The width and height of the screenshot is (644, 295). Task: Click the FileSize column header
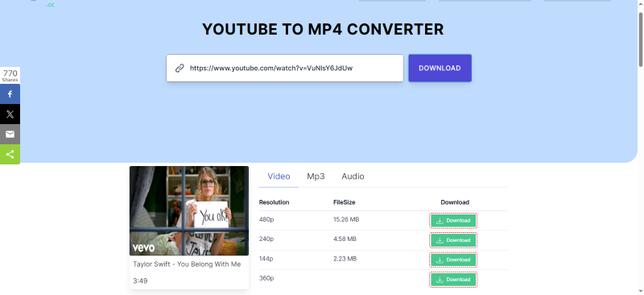[345, 202]
